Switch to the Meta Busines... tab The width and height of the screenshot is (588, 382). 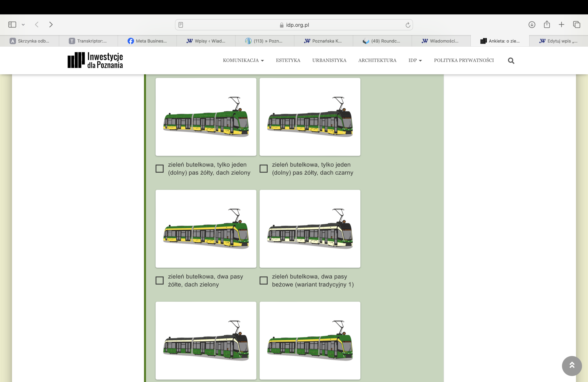pos(147,41)
